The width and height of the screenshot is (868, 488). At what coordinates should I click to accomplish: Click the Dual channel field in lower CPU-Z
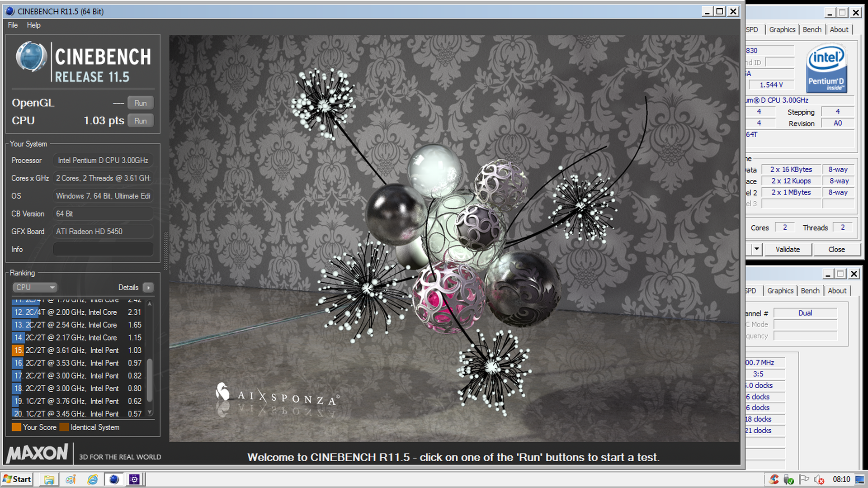point(805,313)
